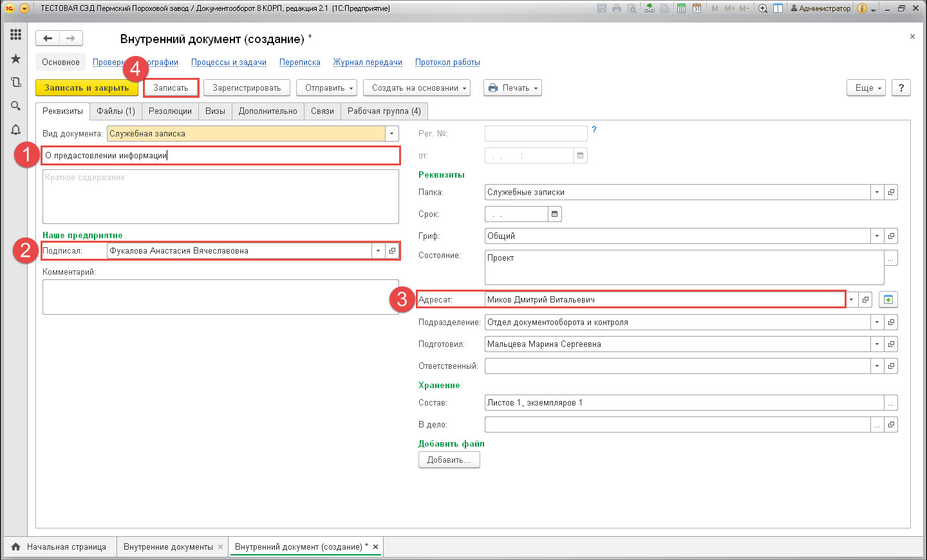Viewport: 927px width, 560px height.
Task: Switch to Визы tab
Action: click(215, 111)
